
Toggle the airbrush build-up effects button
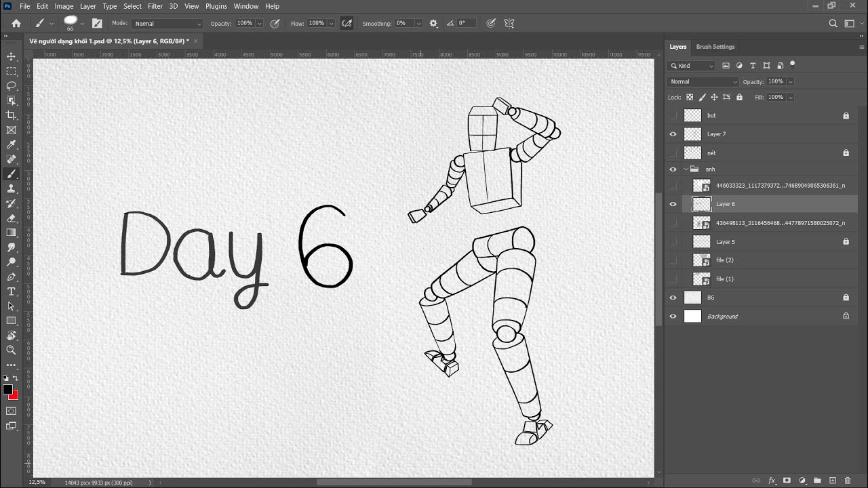(x=347, y=23)
